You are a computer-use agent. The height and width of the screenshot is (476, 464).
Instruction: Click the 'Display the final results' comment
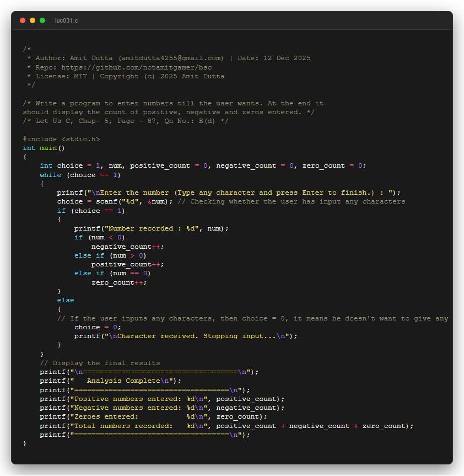click(100, 363)
